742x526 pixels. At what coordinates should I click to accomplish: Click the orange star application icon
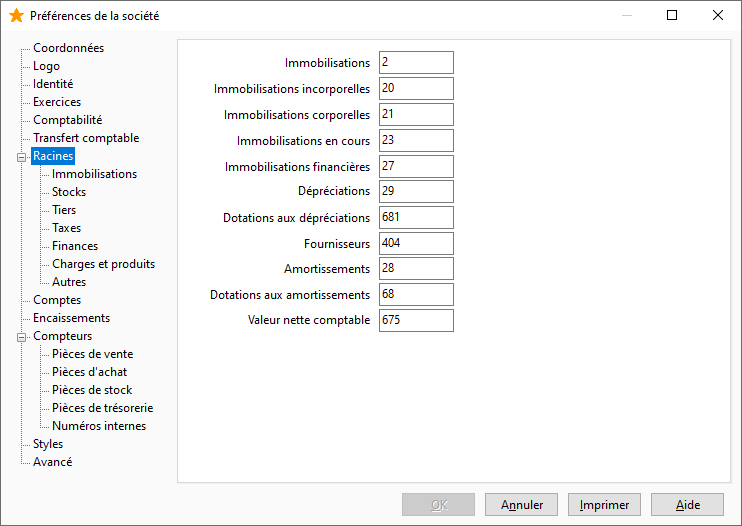pyautogui.click(x=16, y=16)
